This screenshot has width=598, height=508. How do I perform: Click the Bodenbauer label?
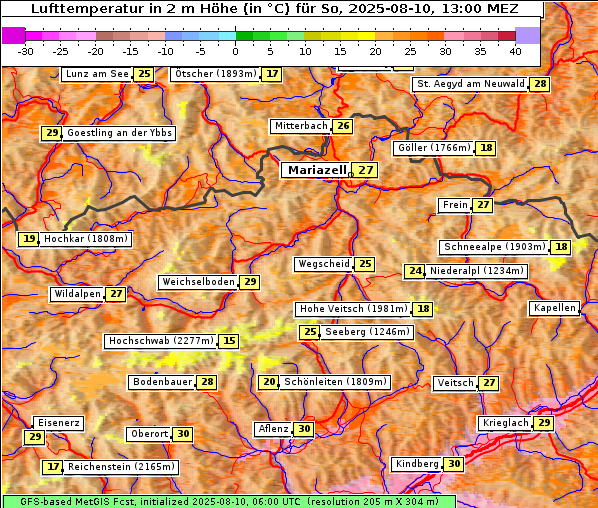tap(162, 382)
